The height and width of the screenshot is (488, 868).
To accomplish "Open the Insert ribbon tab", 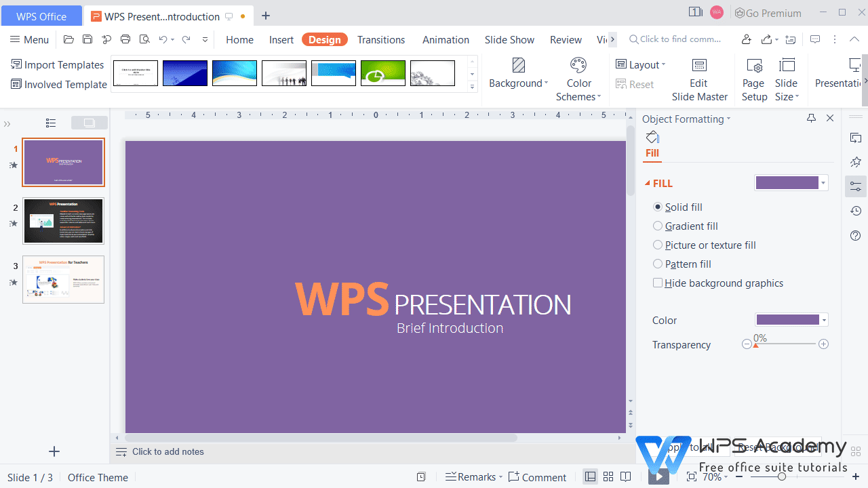I will [x=281, y=39].
